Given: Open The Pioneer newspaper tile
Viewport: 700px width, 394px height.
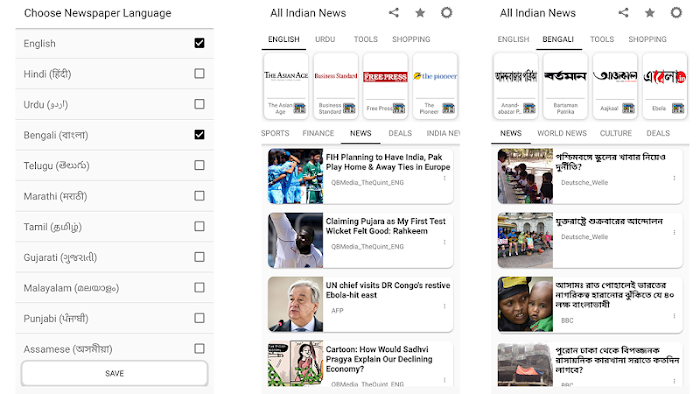Looking at the screenshot, I should pyautogui.click(x=435, y=86).
